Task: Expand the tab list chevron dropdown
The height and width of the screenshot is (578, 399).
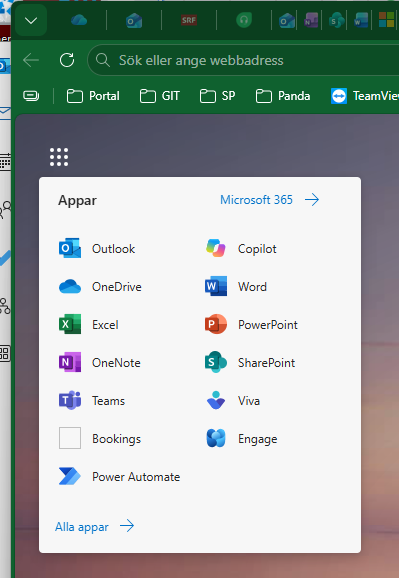Action: tap(31, 20)
